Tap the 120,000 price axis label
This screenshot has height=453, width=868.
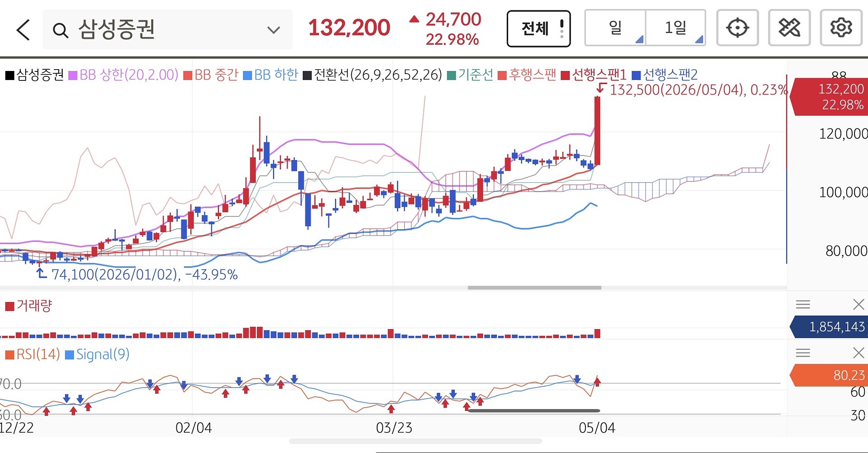(844, 134)
